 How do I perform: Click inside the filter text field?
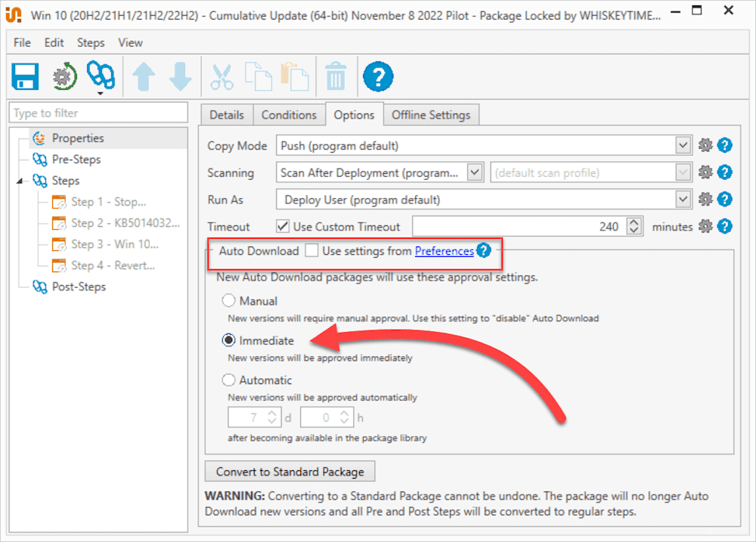coord(98,112)
